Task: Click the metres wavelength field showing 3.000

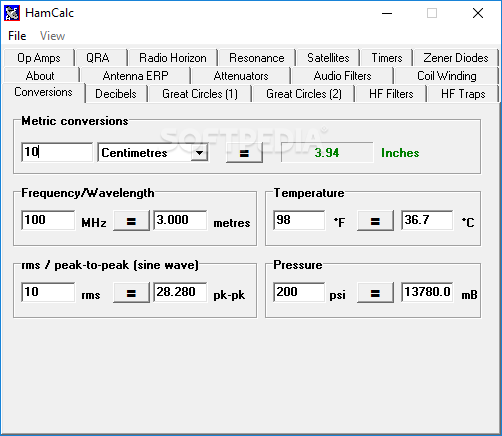Action: click(180, 220)
